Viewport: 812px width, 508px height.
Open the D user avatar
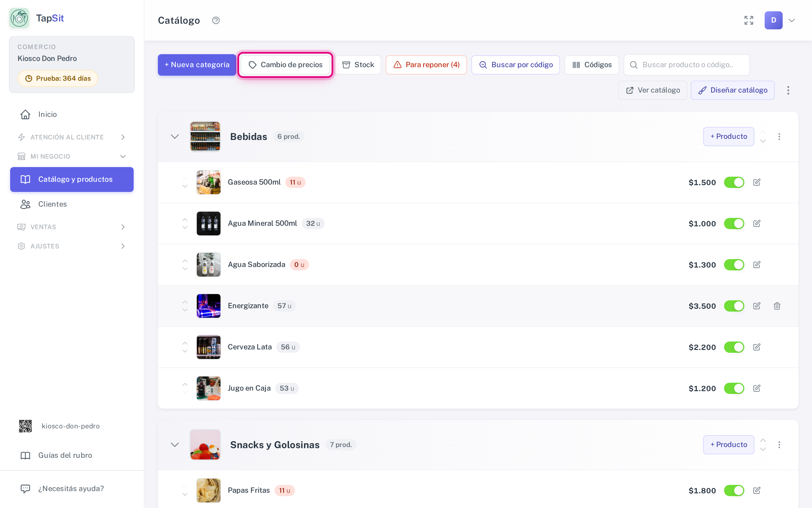point(773,21)
